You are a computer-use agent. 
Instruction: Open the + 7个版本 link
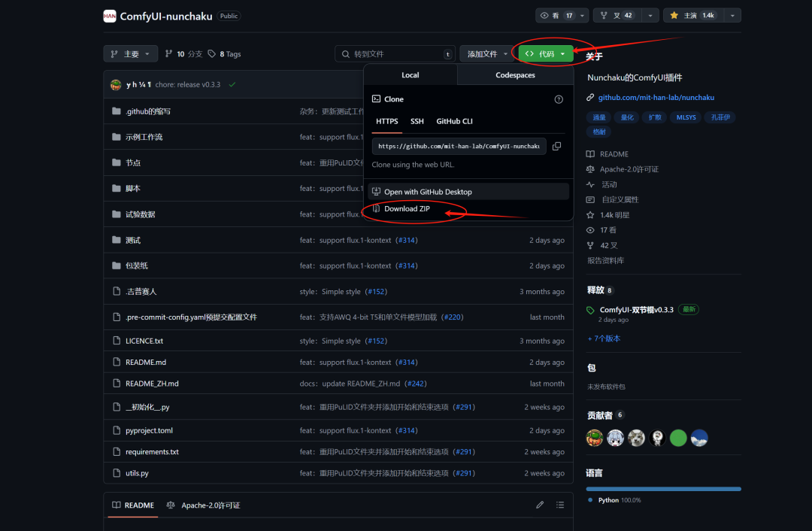coord(604,338)
